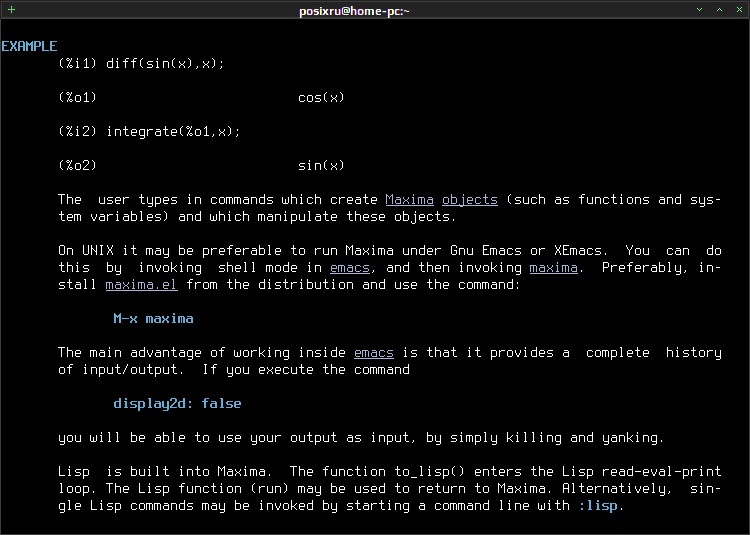Click the highlighted :lisp keyword

(x=598, y=505)
